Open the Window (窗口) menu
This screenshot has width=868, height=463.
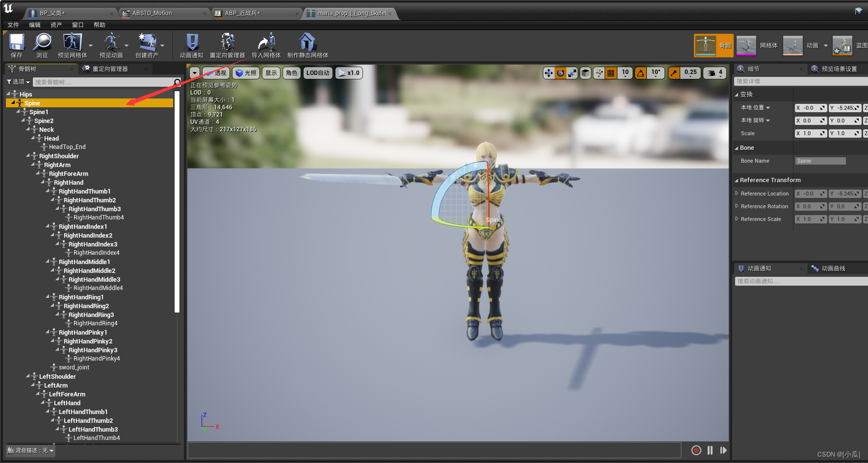click(78, 25)
